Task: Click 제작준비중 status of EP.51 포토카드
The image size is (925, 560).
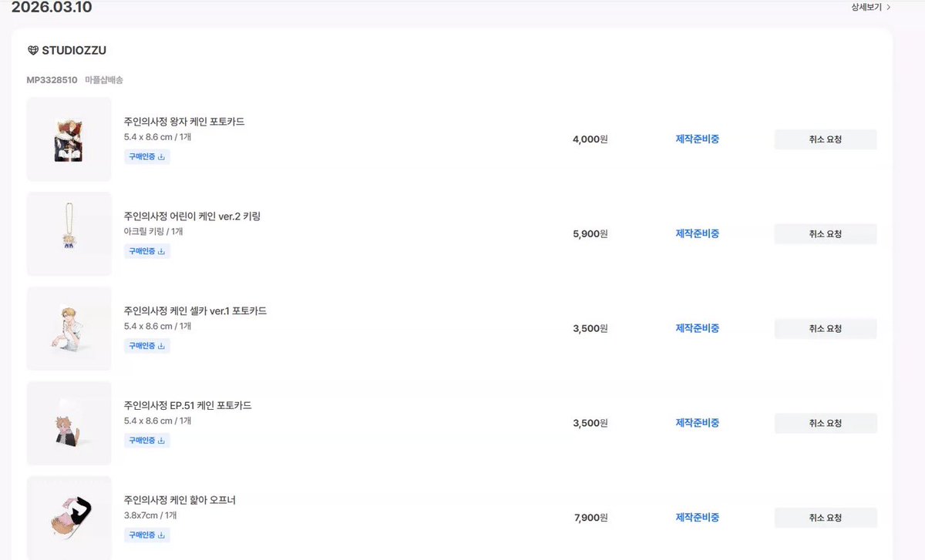Action: (698, 423)
